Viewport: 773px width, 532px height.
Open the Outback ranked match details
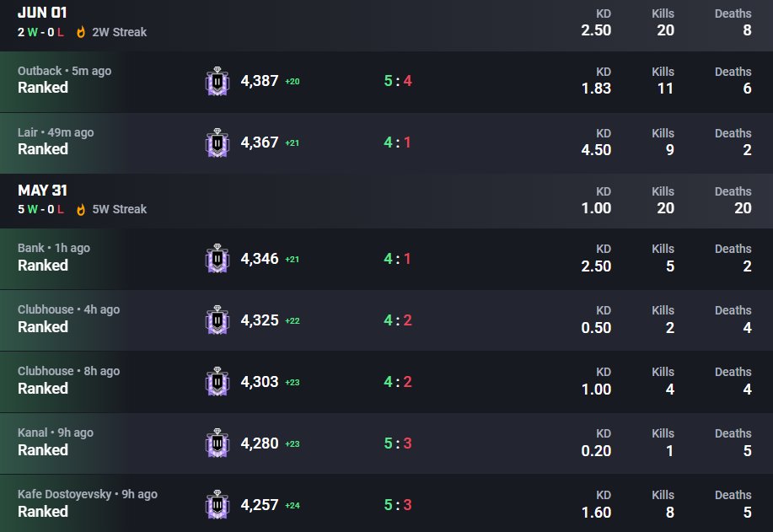point(386,82)
